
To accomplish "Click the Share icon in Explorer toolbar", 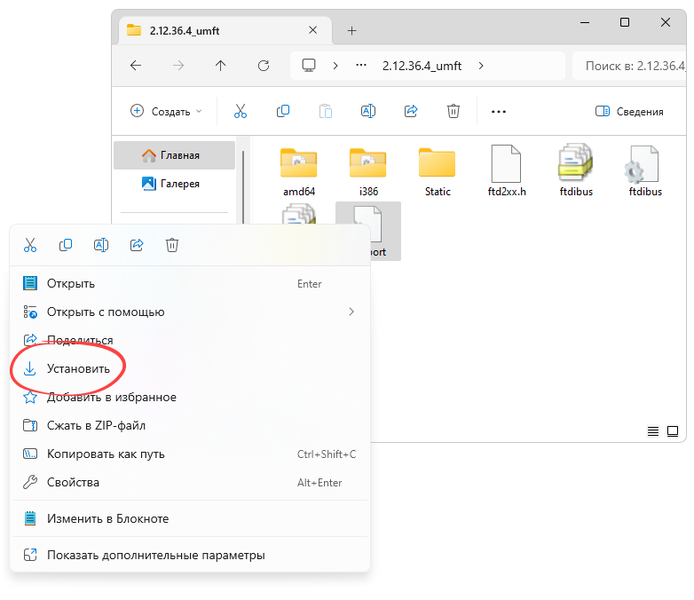I will (411, 111).
